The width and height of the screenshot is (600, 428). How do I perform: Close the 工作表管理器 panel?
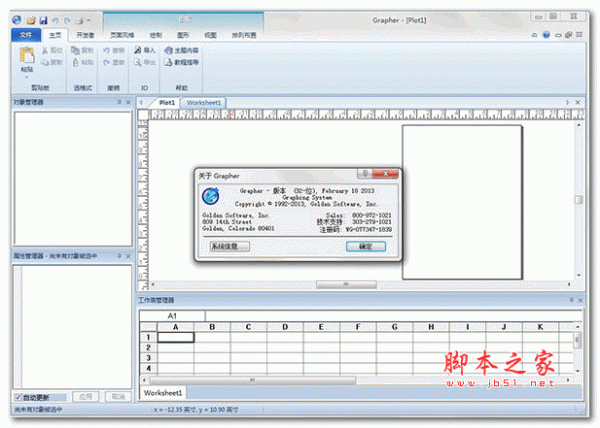[x=580, y=300]
